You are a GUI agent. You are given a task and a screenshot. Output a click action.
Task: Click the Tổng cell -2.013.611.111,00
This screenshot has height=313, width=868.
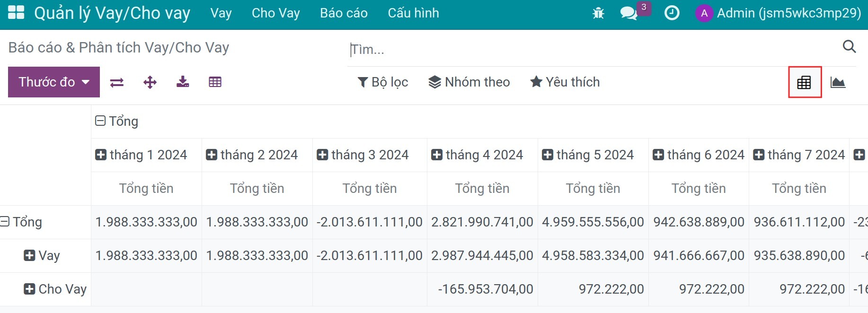370,222
